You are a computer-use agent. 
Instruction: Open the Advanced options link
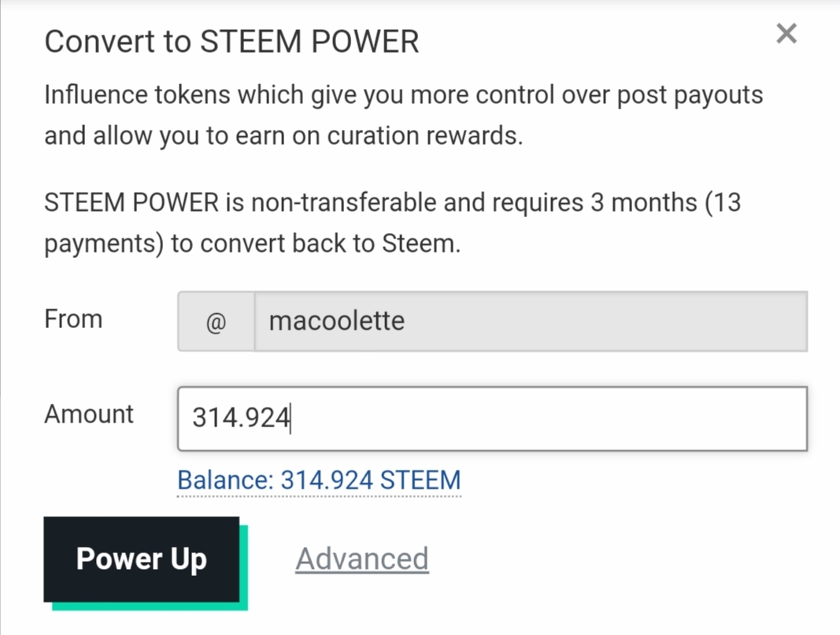362,559
